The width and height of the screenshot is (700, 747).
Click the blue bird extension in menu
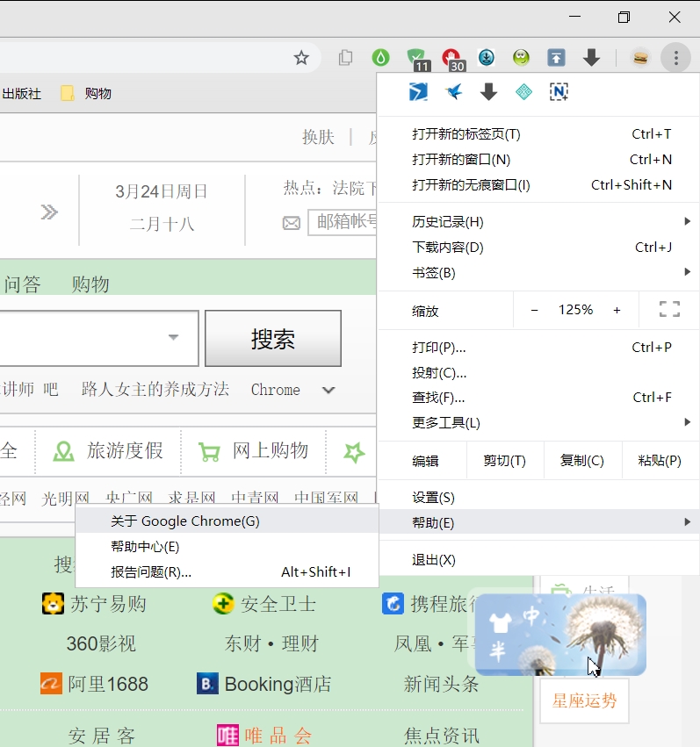pos(454,91)
